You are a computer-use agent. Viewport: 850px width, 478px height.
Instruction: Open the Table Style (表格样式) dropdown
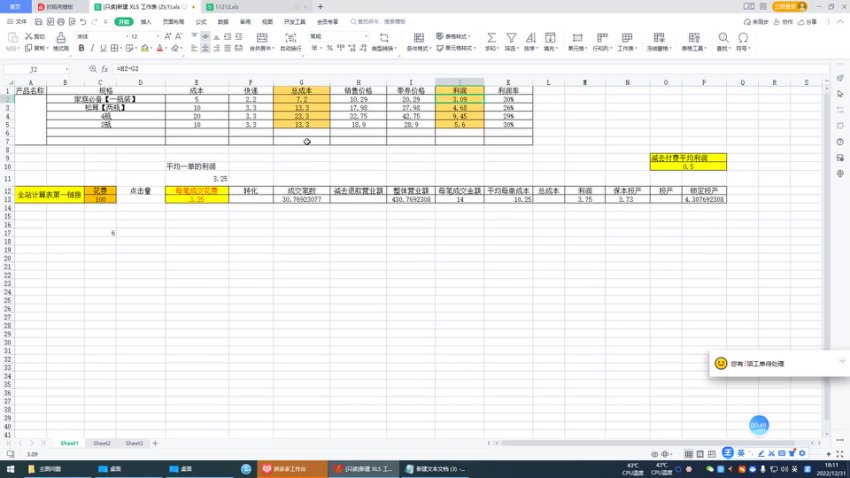pos(454,36)
